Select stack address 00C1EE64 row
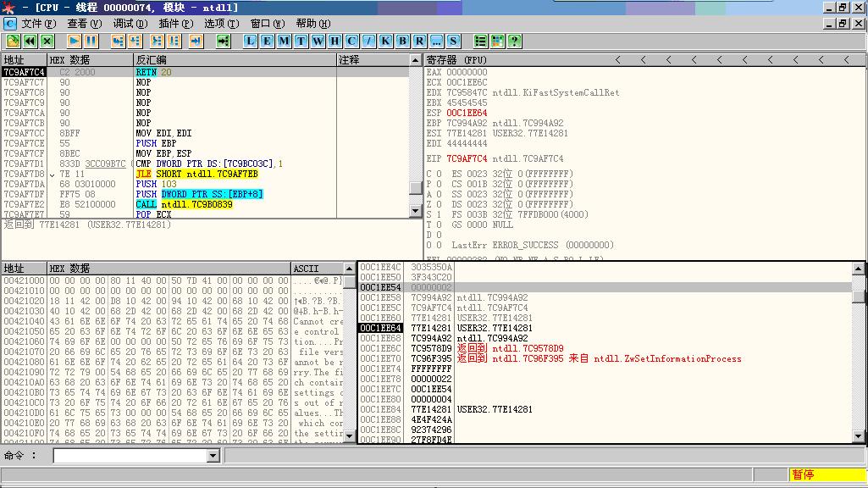The width and height of the screenshot is (868, 488). coord(605,328)
